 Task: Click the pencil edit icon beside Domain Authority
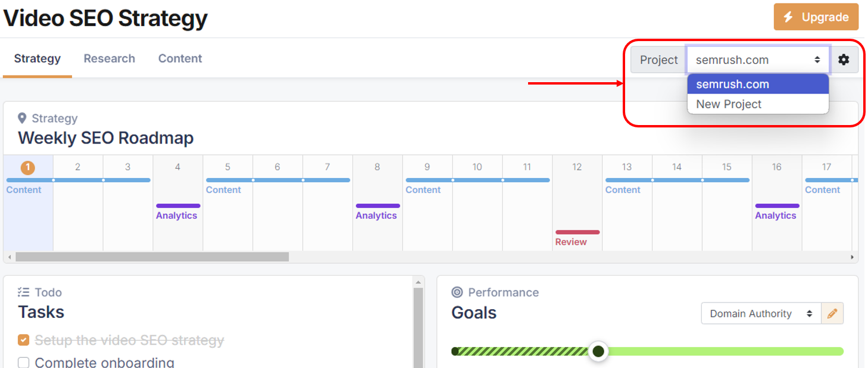pos(832,313)
